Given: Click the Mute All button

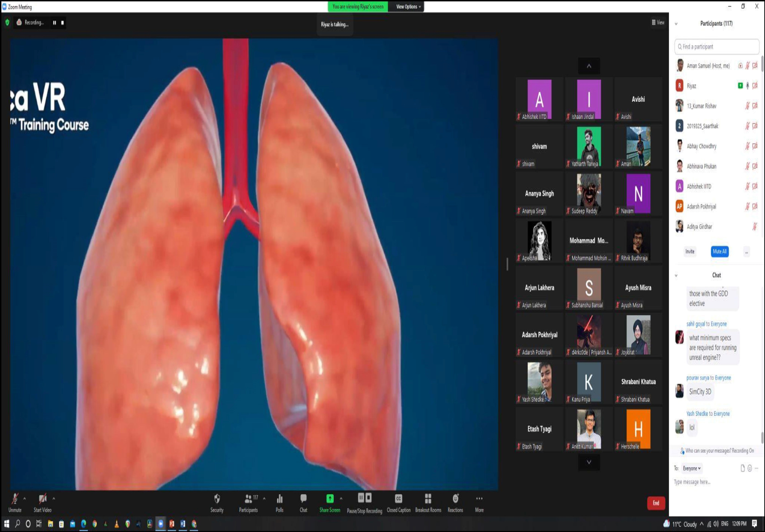Looking at the screenshot, I should [x=719, y=251].
